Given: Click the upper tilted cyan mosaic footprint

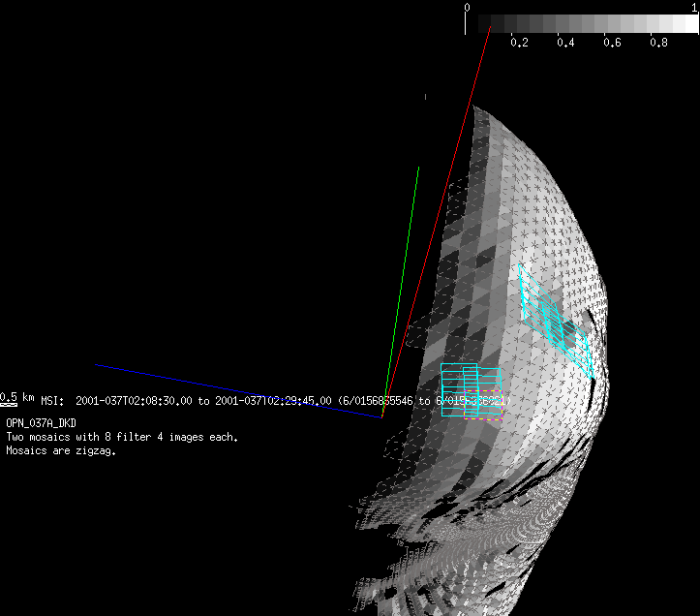Looking at the screenshot, I should click(556, 320).
